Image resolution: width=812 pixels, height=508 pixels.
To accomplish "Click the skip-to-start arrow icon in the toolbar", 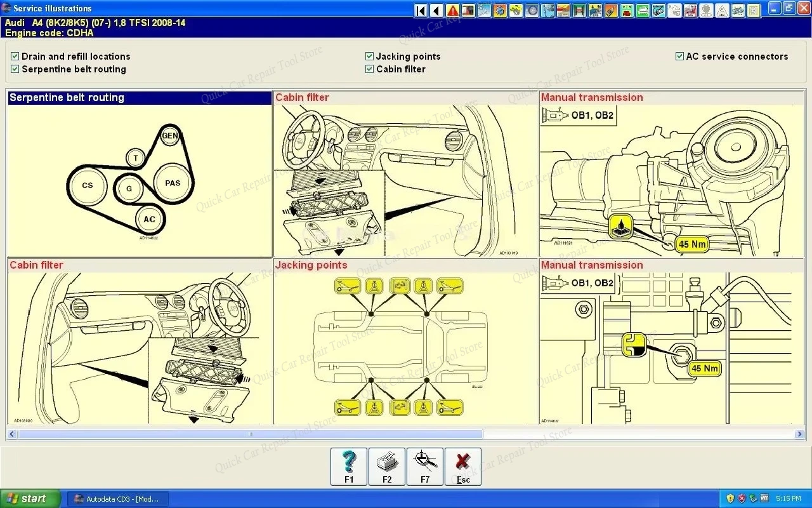I will pyautogui.click(x=421, y=10).
